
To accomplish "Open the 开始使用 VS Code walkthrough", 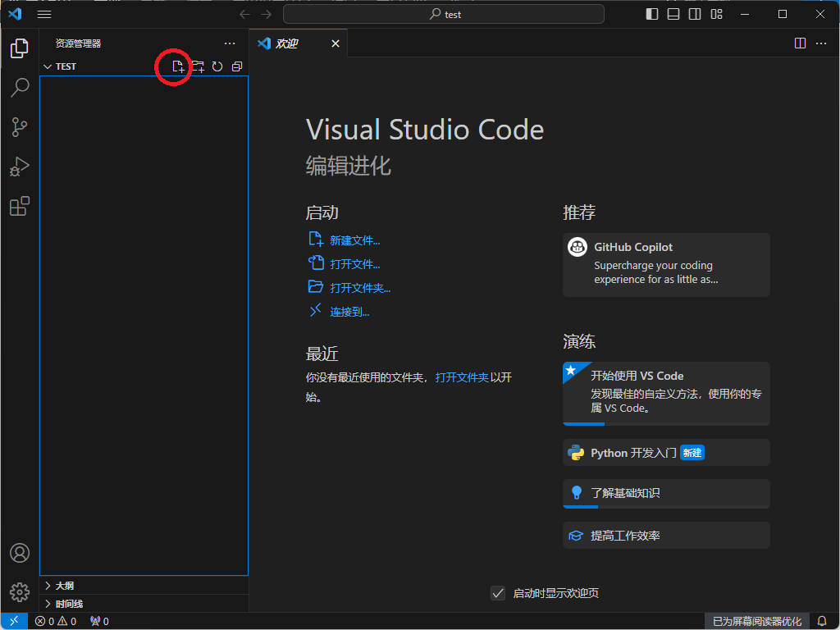I will point(666,394).
